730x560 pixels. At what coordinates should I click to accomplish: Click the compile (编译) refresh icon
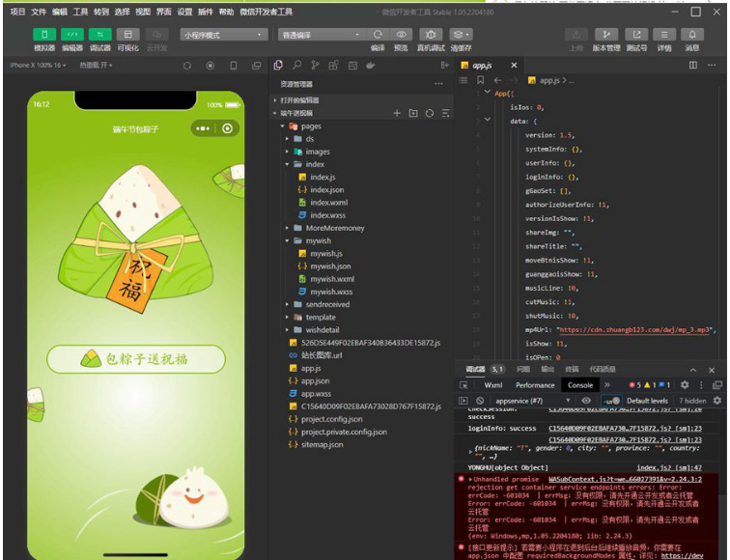click(377, 35)
